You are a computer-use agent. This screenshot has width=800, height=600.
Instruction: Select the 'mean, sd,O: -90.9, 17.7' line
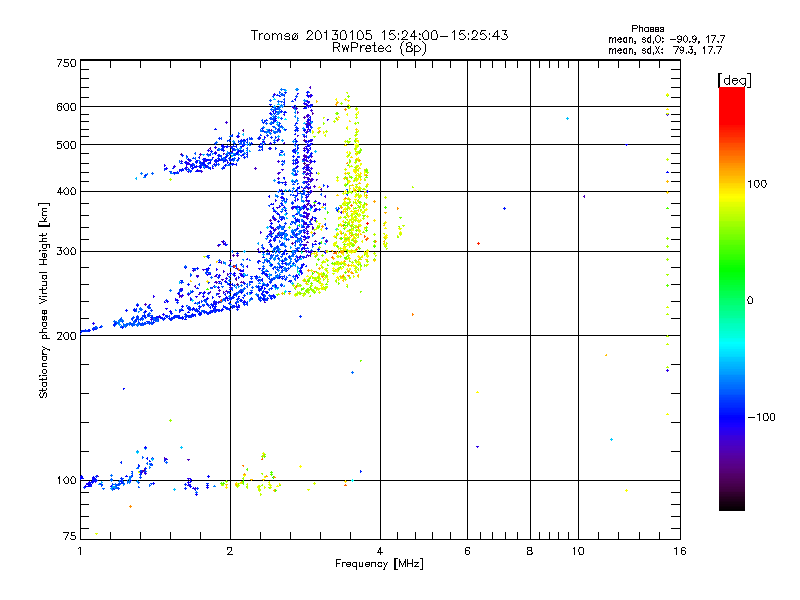point(666,39)
